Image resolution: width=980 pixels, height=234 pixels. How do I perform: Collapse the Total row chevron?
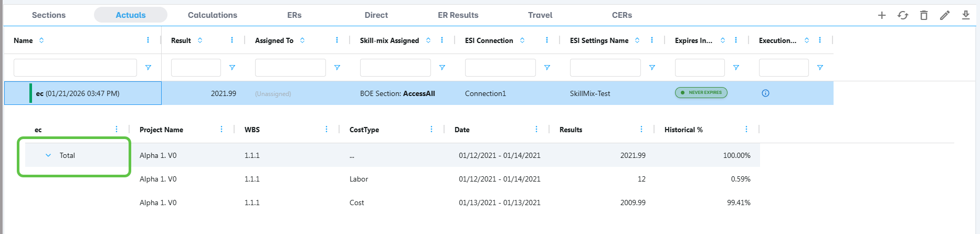pyautogui.click(x=48, y=155)
